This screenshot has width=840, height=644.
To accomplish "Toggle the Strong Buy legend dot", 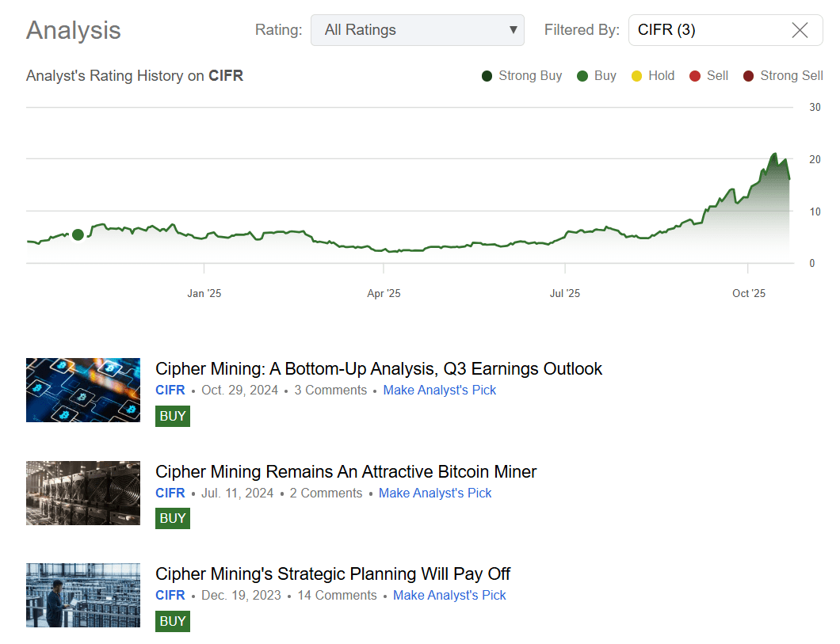I will [487, 76].
